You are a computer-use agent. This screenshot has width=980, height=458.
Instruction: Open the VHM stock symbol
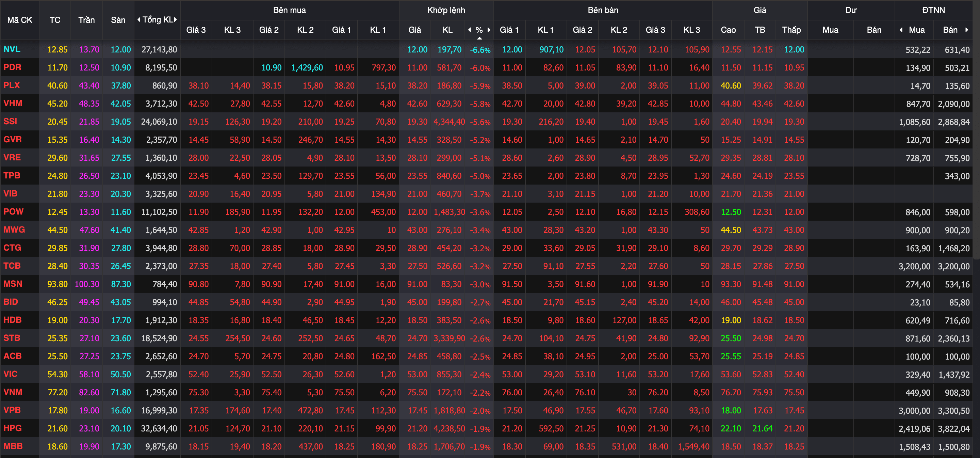[x=13, y=103]
